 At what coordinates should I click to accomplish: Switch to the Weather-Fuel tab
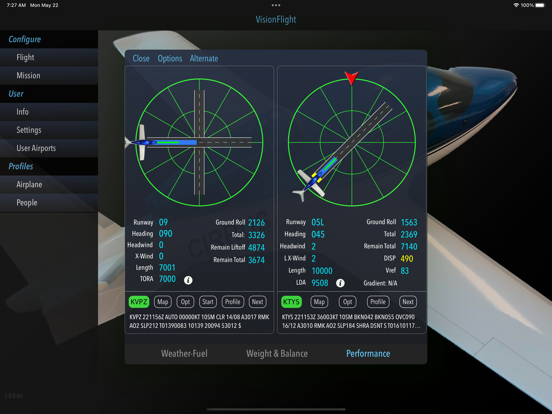click(184, 353)
